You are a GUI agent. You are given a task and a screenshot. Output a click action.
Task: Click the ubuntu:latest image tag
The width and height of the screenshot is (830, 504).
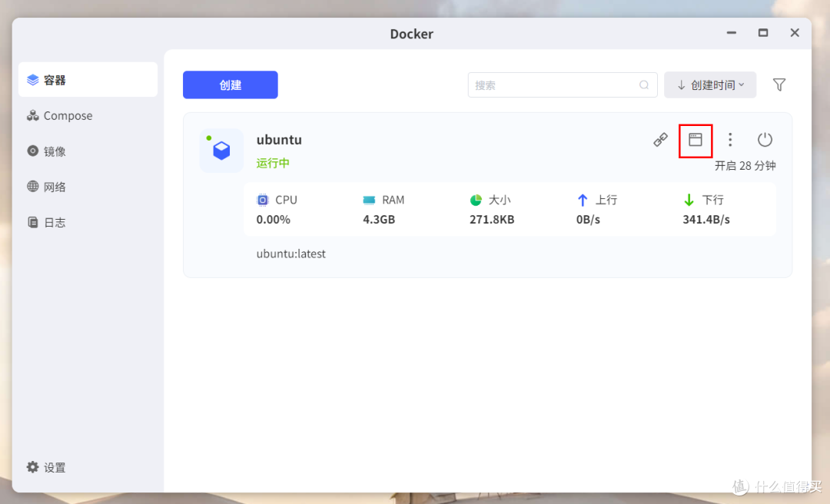click(291, 254)
